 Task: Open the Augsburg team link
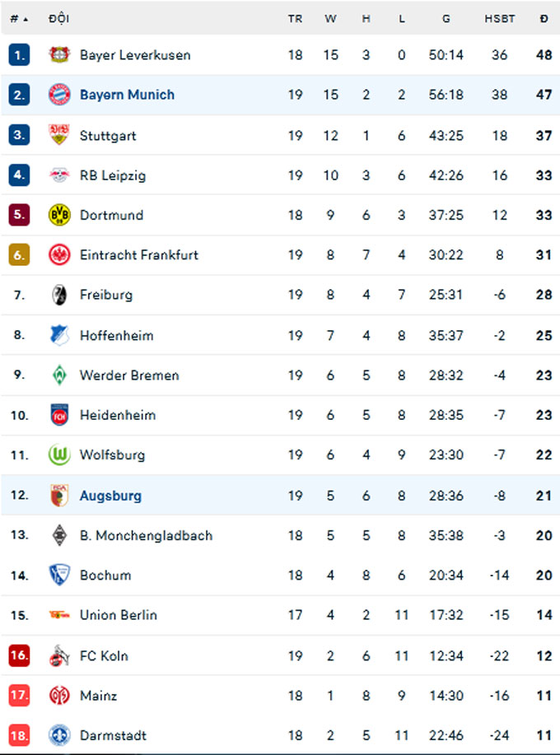[x=110, y=496]
